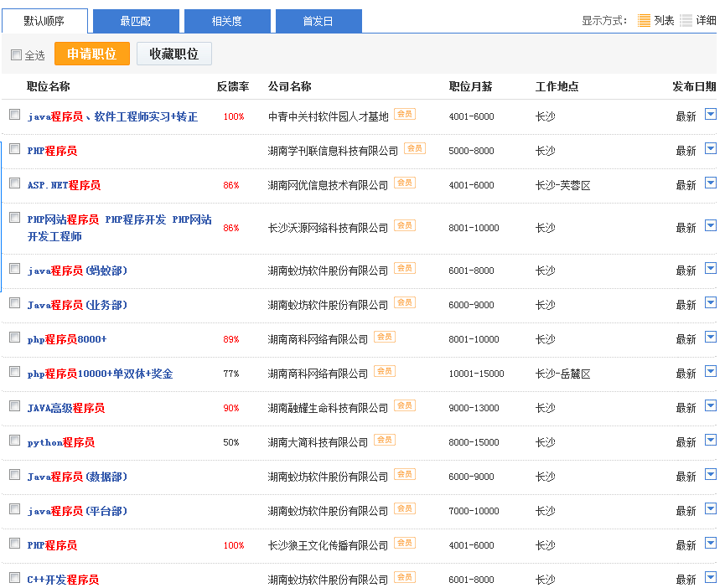Image resolution: width=725 pixels, height=588 pixels.
Task: Click the 收藏职位 button
Action: pos(173,54)
